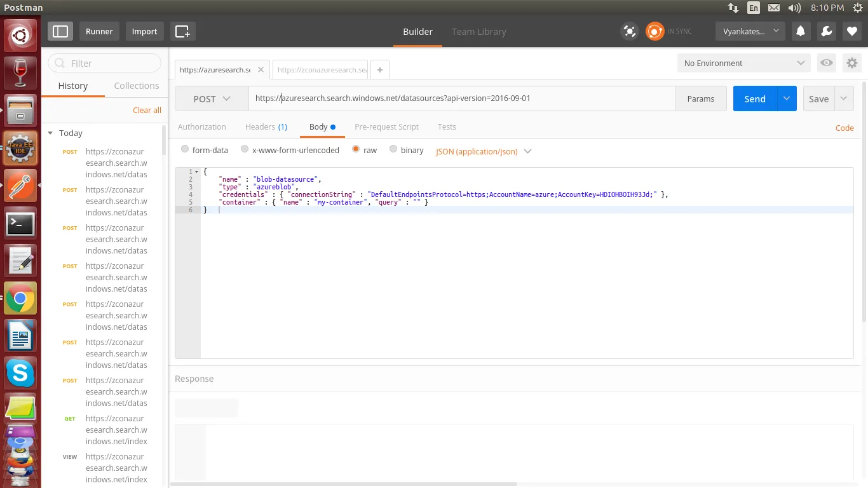This screenshot has height=488, width=868.
Task: Click the satellite interceptor icon
Action: (629, 31)
